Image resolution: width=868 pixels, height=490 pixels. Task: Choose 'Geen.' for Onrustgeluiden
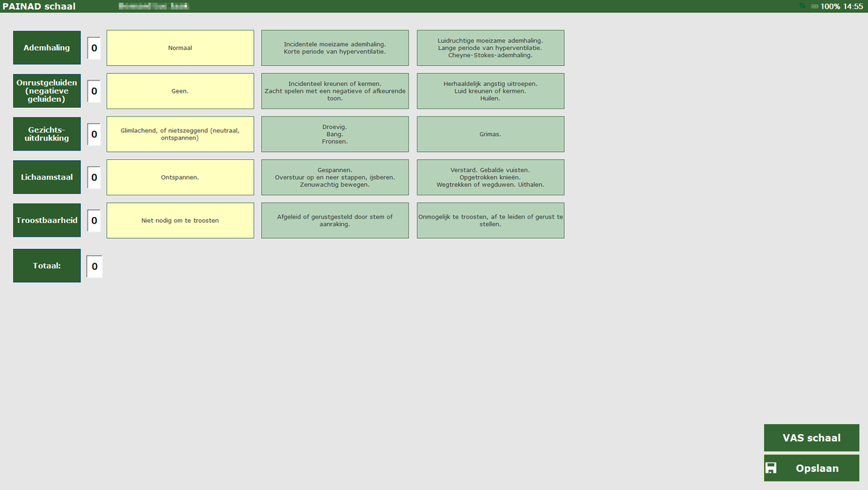click(x=180, y=91)
